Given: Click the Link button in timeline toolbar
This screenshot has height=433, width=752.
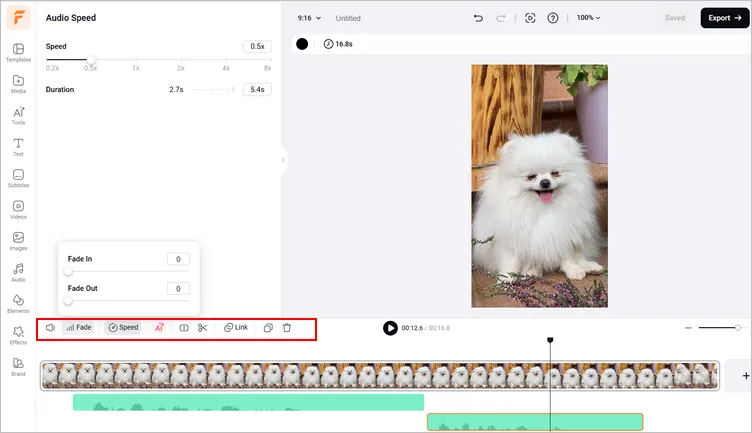Looking at the screenshot, I should [x=236, y=328].
